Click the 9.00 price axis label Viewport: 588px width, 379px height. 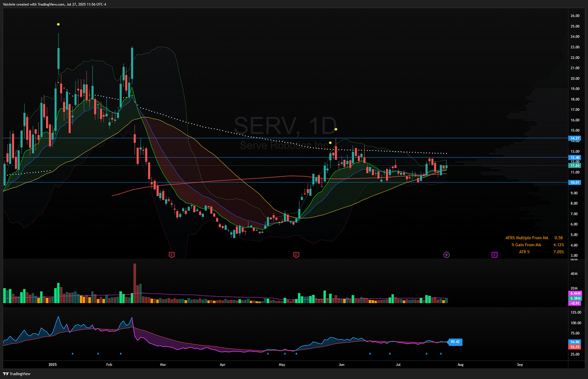click(x=574, y=193)
